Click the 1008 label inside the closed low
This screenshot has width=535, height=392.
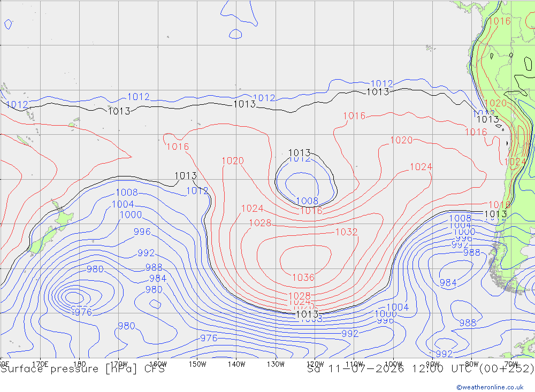[x=307, y=201]
